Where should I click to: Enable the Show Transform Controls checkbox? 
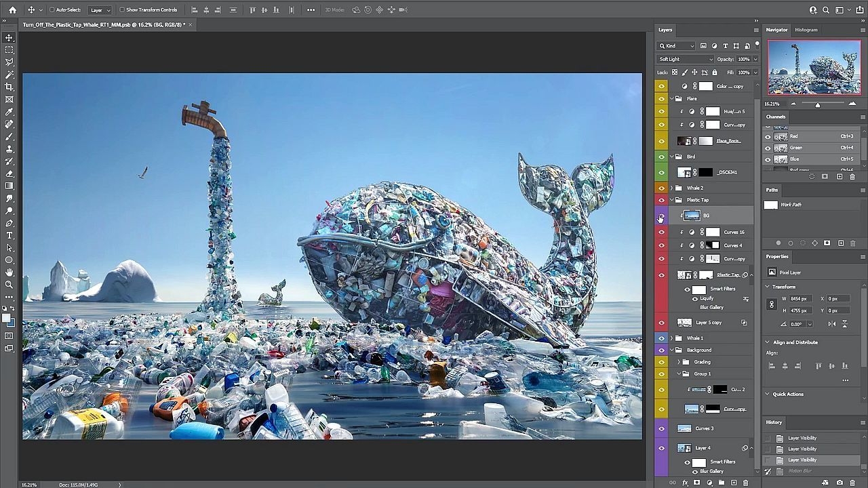(x=122, y=9)
